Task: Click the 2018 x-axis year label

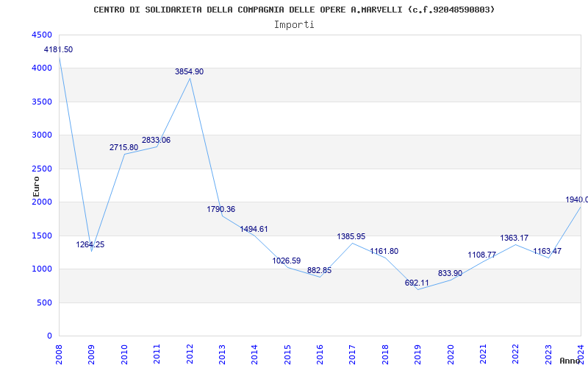Action: [x=385, y=354]
